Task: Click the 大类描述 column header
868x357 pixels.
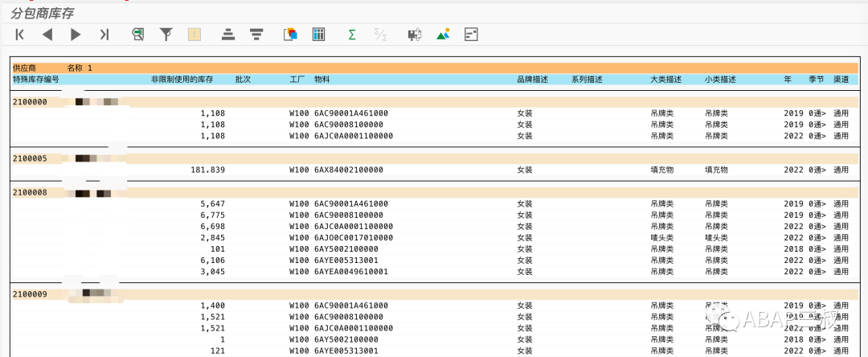Action: 666,80
